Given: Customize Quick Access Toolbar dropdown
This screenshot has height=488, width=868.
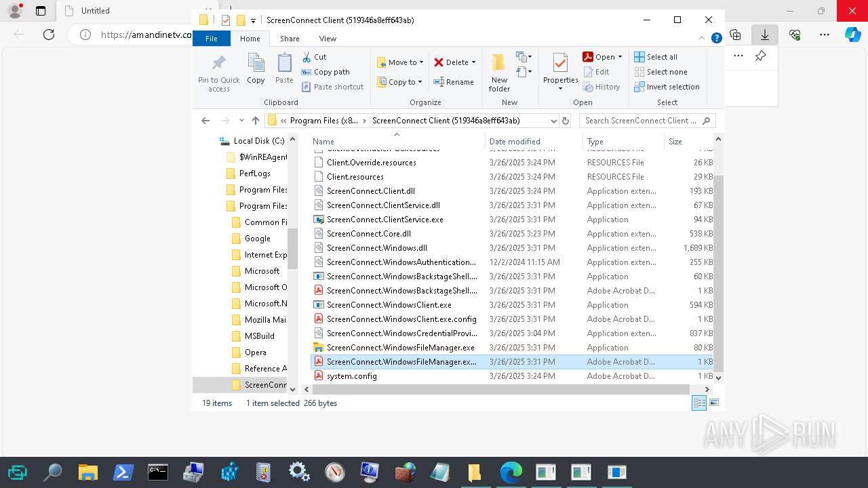Looking at the screenshot, I should [253, 20].
